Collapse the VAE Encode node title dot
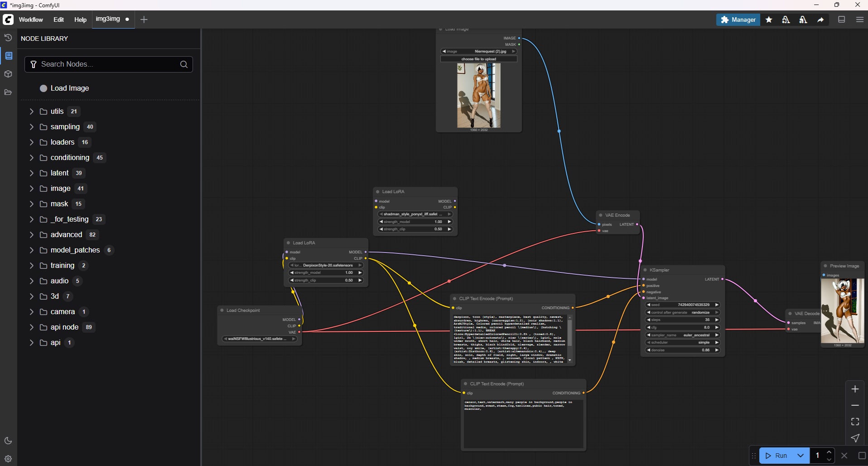Screen dimensions: 868x466 point(601,215)
